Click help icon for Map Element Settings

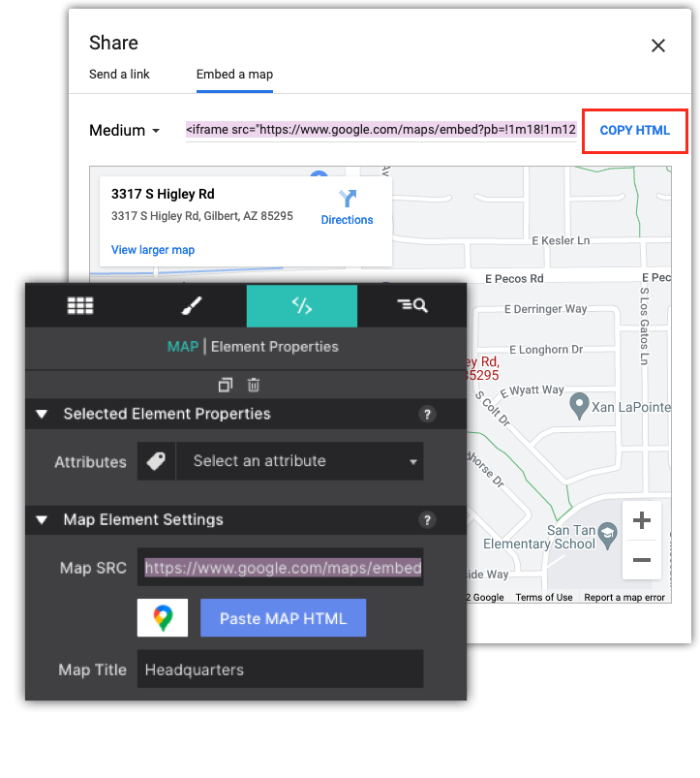427,520
